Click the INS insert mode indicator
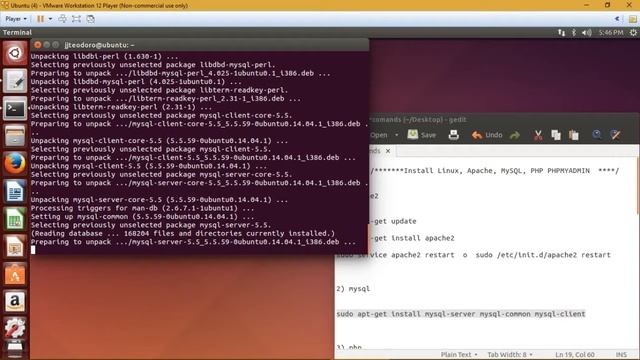Screen dimensions: 640x360 pyautogui.click(x=621, y=355)
